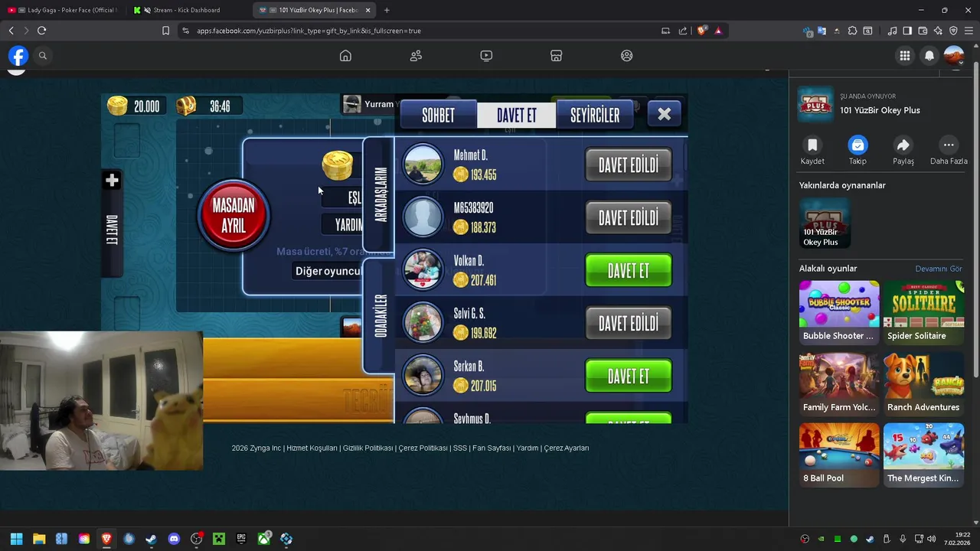Open the Facebook Watch video icon

point(486,56)
